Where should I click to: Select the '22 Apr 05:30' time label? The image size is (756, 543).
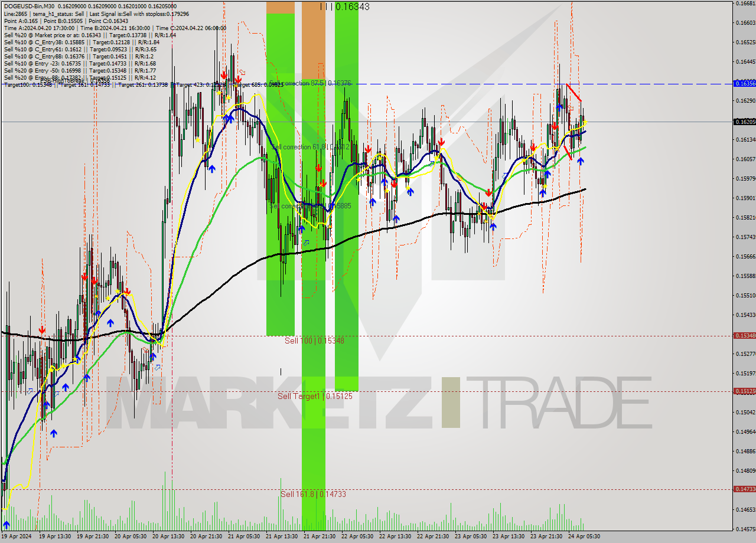coord(357,537)
